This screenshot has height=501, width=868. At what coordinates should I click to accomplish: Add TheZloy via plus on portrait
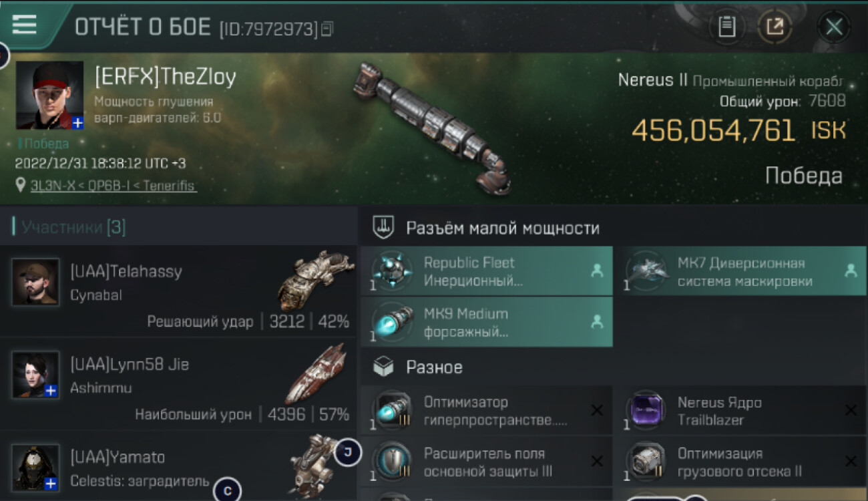click(x=77, y=123)
